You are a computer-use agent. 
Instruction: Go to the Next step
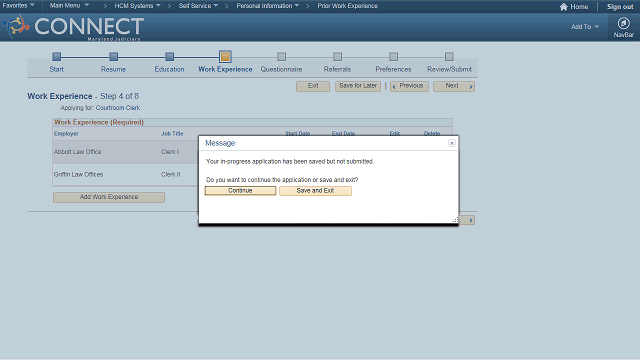[x=454, y=86]
